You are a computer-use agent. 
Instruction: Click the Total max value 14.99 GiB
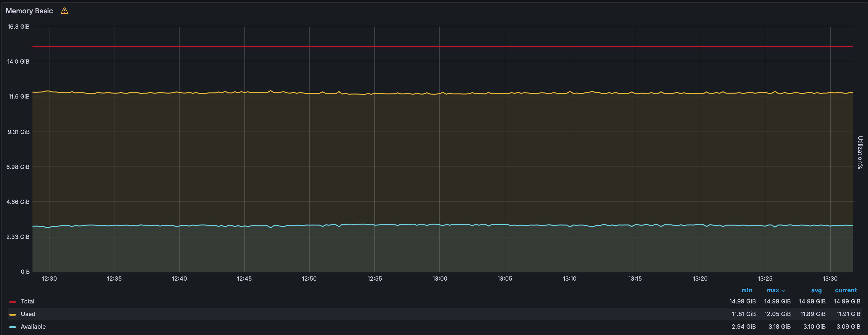(777, 301)
